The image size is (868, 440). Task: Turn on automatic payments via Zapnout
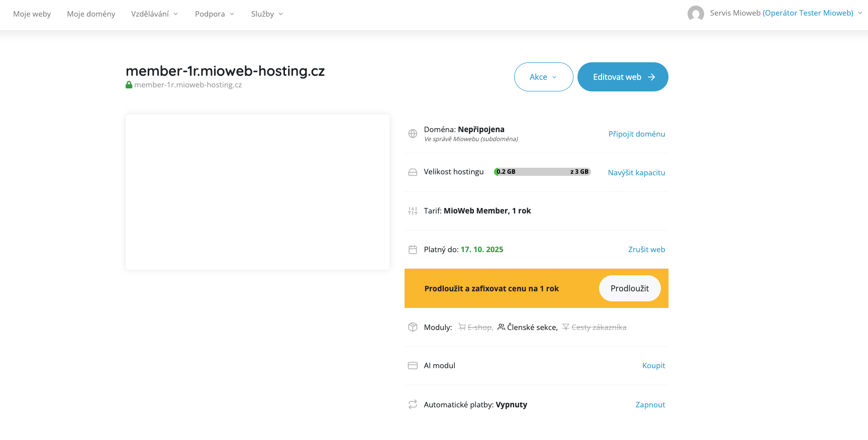(650, 404)
